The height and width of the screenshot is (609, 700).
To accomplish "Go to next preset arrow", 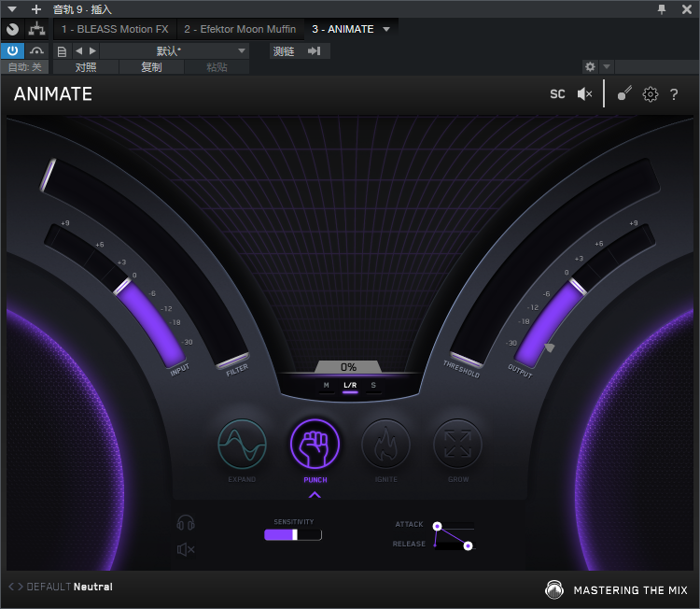I will click(x=92, y=51).
